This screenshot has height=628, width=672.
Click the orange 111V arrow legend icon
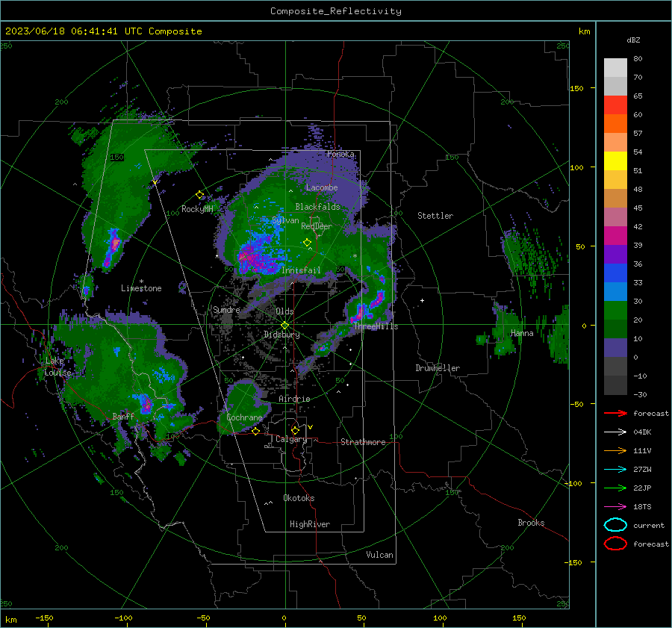coord(615,450)
